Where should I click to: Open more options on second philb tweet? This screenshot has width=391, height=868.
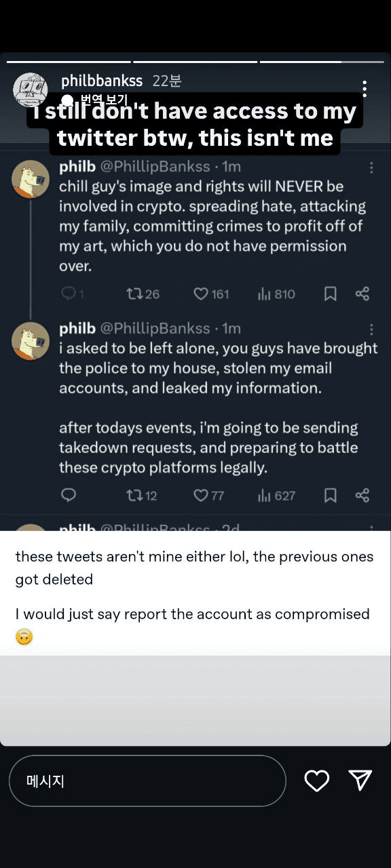tap(371, 330)
